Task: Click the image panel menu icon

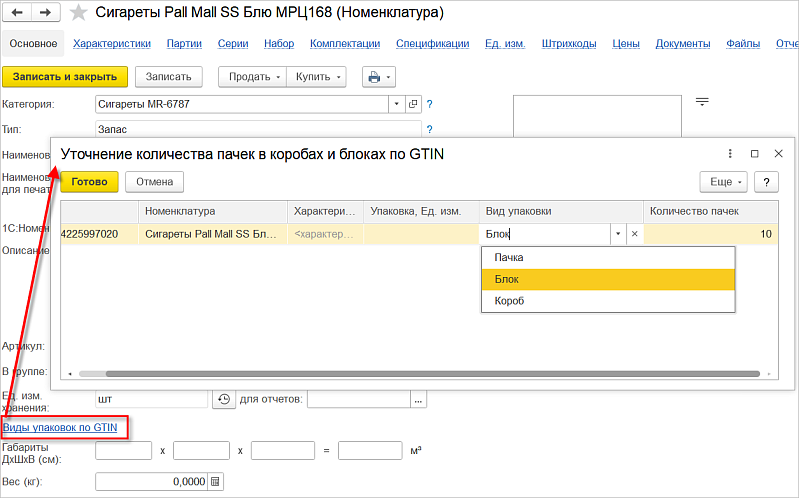Action: [702, 102]
